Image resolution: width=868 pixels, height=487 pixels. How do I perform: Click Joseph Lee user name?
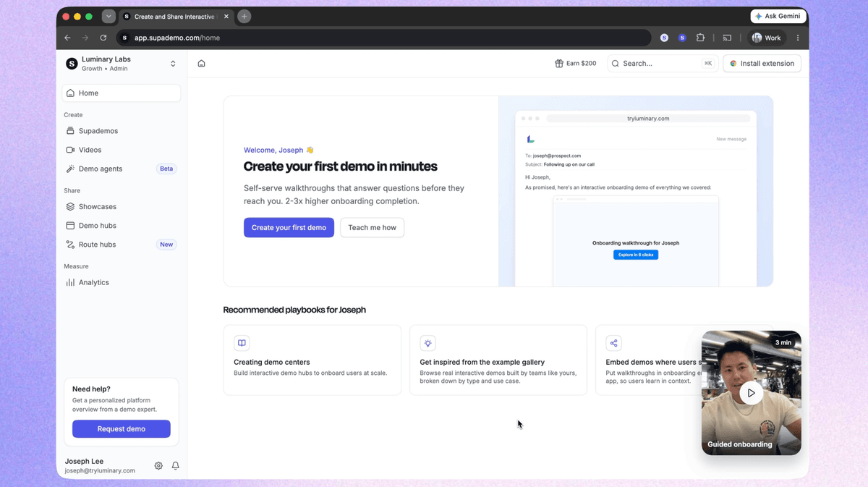tap(84, 461)
